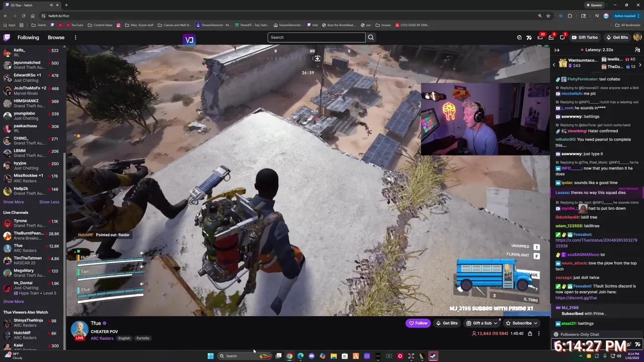Viewport: 644px width, 362px height.
Task: Open Google Chrome from the taskbar
Action: pos(289,356)
